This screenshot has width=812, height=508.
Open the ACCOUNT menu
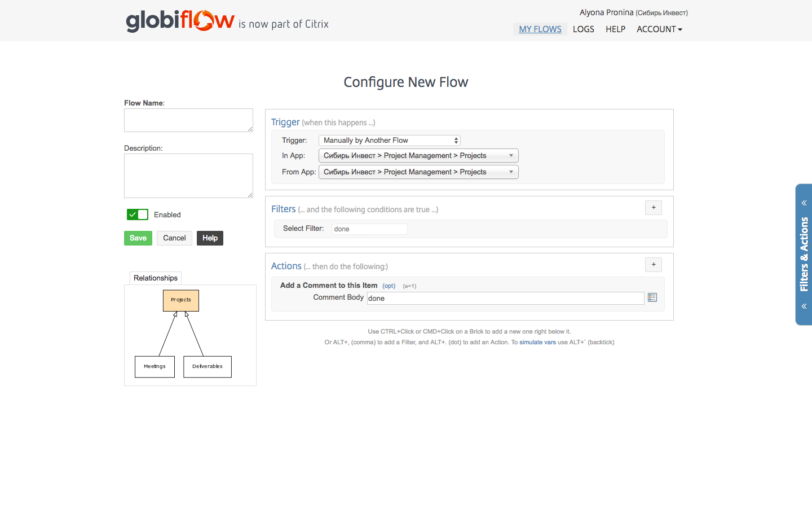pyautogui.click(x=659, y=29)
